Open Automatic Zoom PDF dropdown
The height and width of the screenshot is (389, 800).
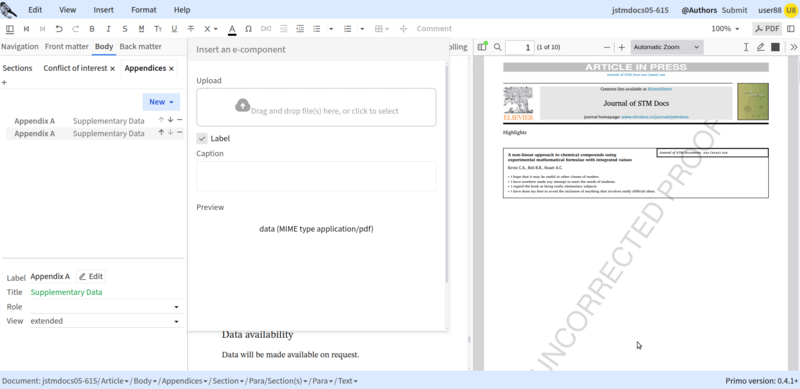click(x=667, y=47)
